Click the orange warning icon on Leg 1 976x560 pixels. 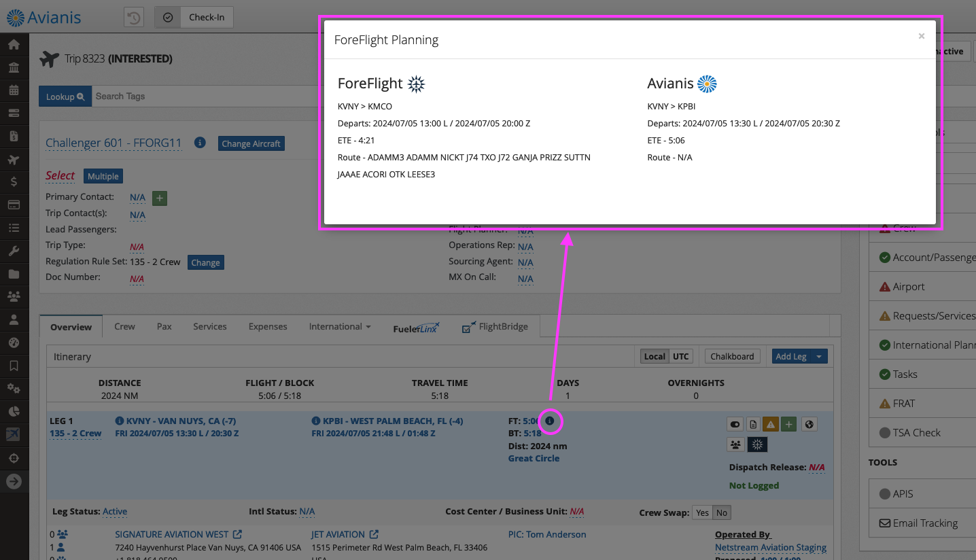[770, 425]
